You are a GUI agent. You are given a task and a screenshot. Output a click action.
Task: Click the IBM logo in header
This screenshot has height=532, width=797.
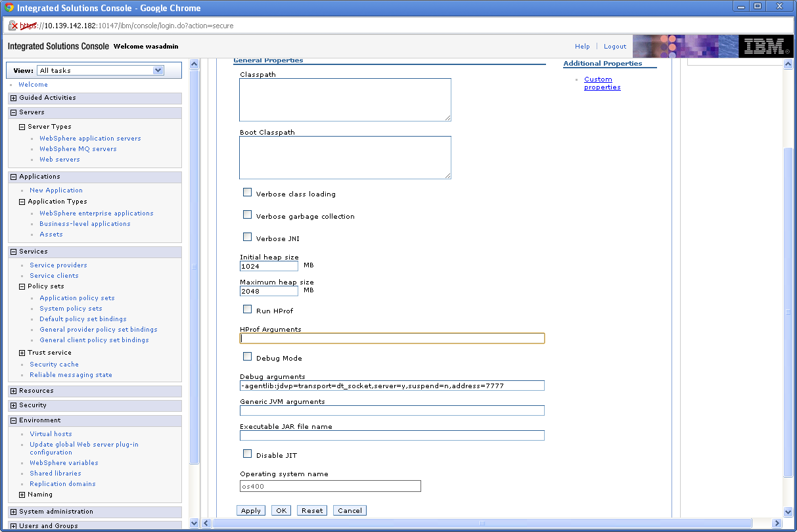(764, 47)
